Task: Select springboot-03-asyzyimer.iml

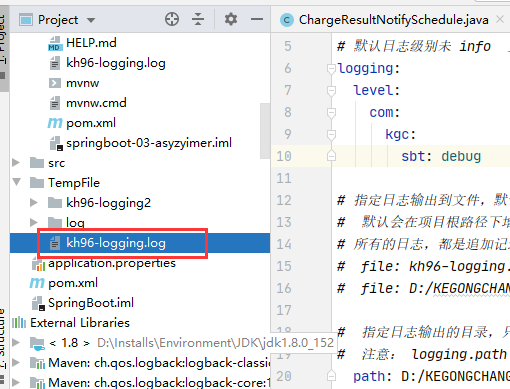Action: coord(149,143)
